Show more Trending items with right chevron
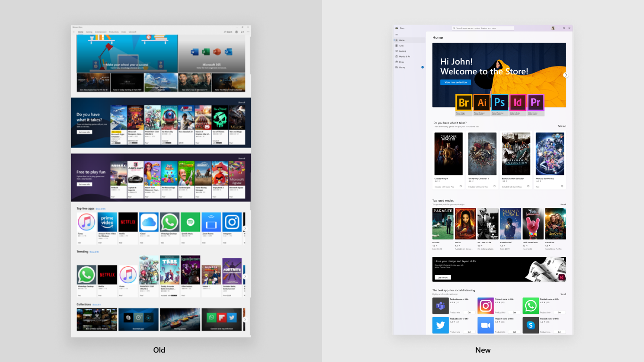The image size is (644, 362). tap(245, 276)
